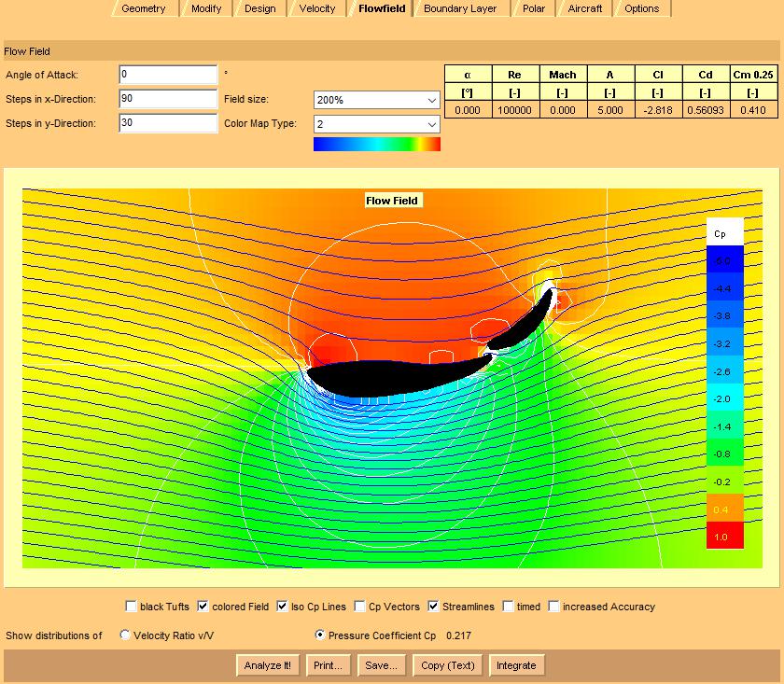Switch to the Polar tab
Viewport: 784px width, 684px height.
(534, 8)
